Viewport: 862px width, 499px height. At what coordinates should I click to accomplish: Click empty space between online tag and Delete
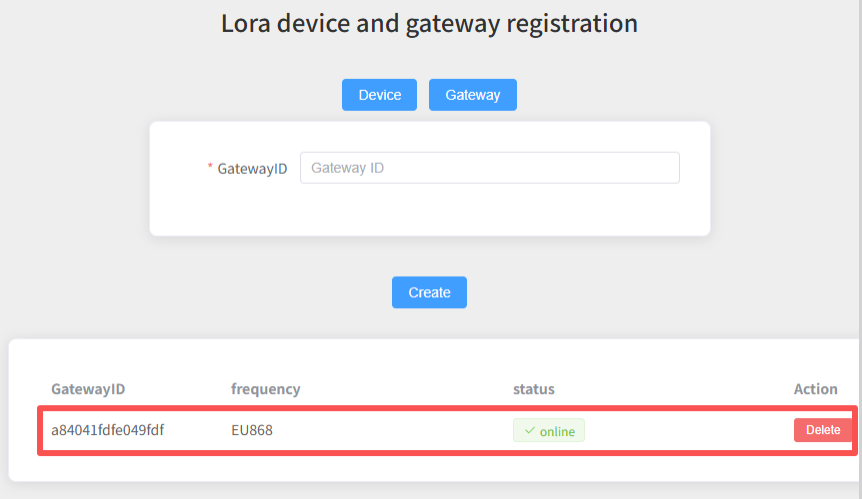point(690,431)
